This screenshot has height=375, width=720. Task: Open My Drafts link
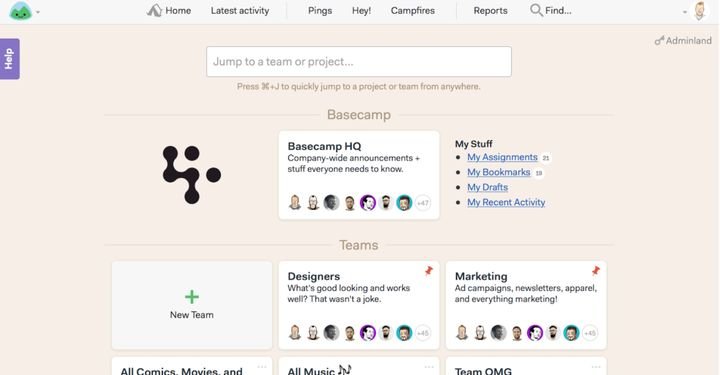pyautogui.click(x=487, y=187)
